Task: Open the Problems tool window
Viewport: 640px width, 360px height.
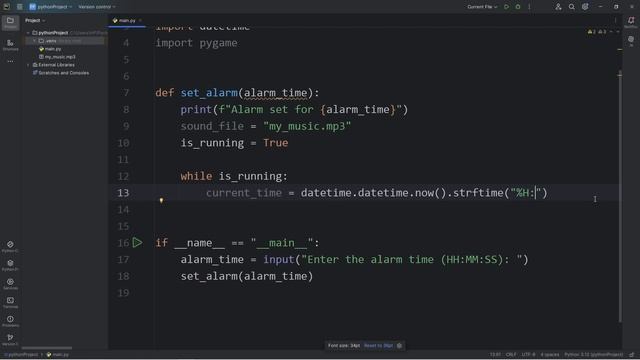Action: tap(10, 321)
